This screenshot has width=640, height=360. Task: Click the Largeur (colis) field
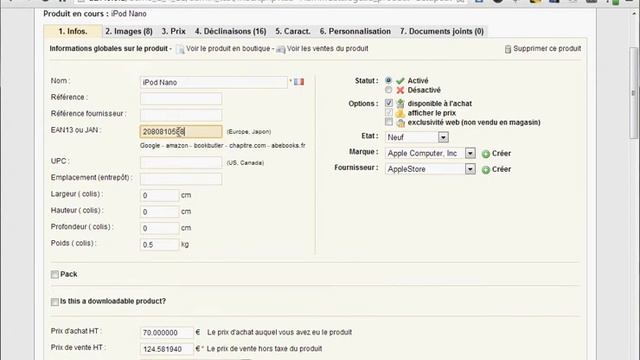(159, 196)
